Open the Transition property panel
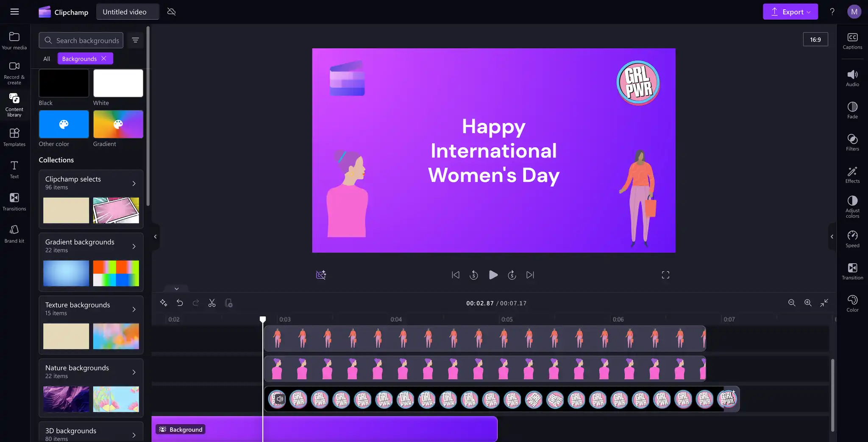 pyautogui.click(x=852, y=272)
